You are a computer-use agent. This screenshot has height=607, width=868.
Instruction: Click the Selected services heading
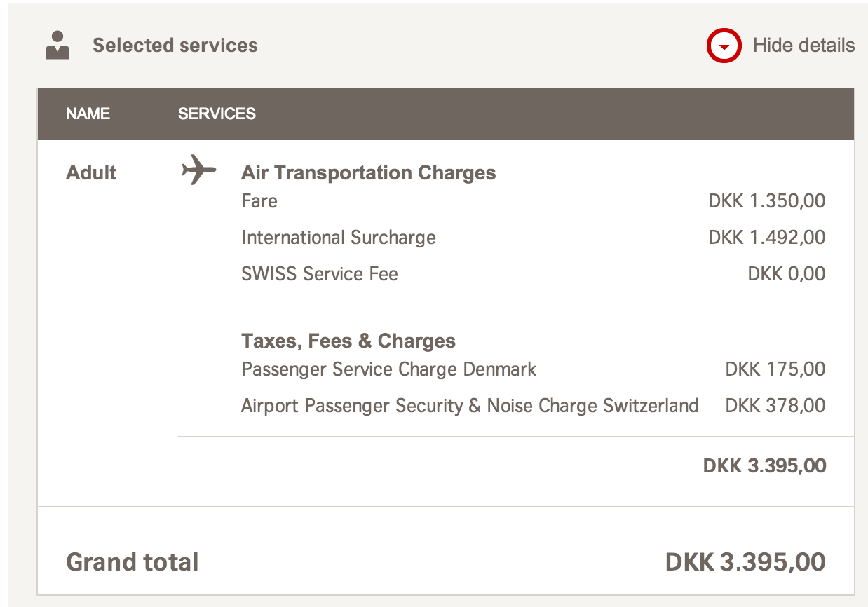click(175, 46)
